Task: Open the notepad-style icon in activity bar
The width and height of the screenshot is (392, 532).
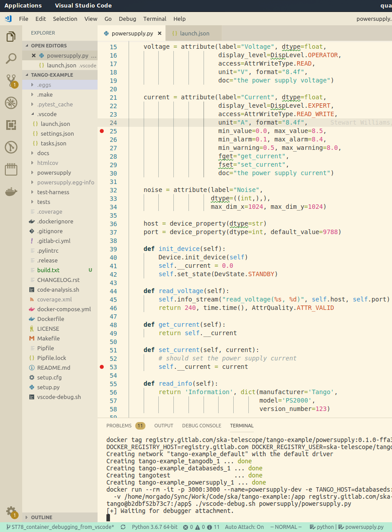Action: tap(11, 169)
